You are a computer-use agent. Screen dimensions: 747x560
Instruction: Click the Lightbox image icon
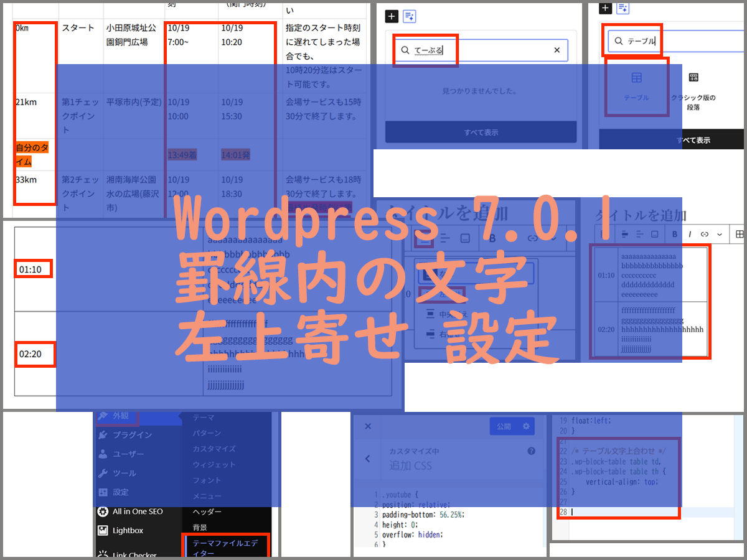103,530
